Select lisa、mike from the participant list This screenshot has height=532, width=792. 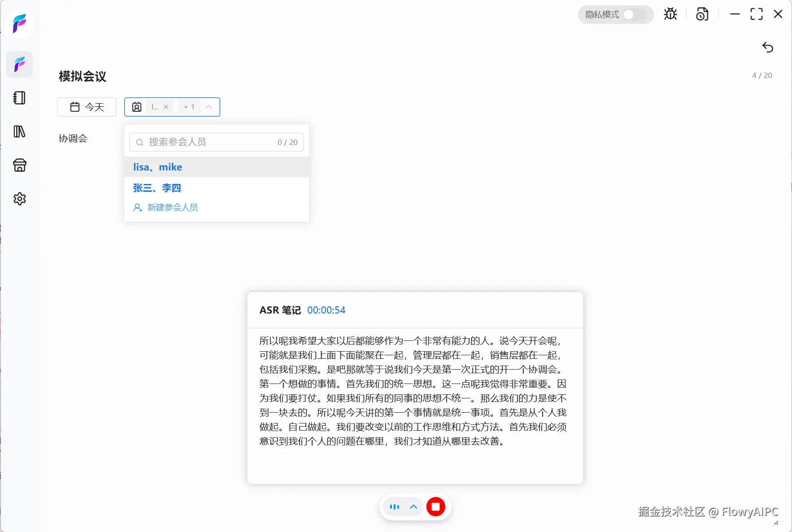coord(157,167)
